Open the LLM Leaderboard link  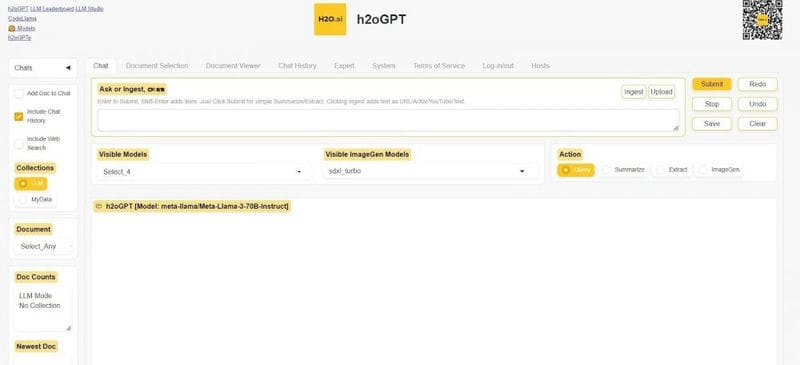pyautogui.click(x=52, y=9)
